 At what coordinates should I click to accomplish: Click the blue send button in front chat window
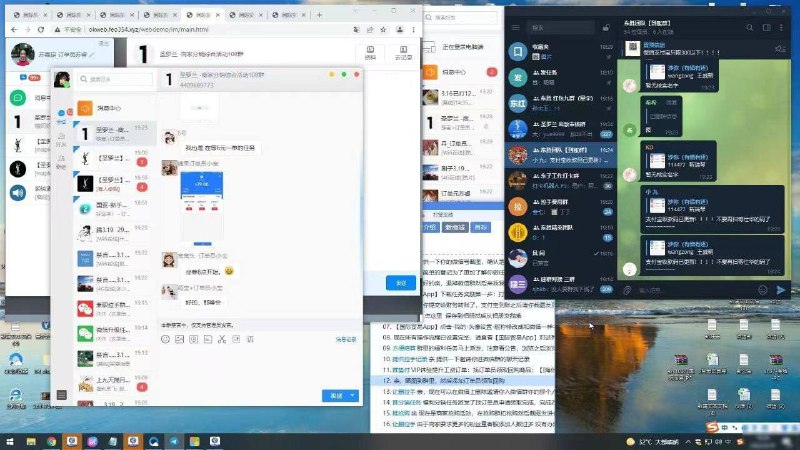click(x=336, y=395)
